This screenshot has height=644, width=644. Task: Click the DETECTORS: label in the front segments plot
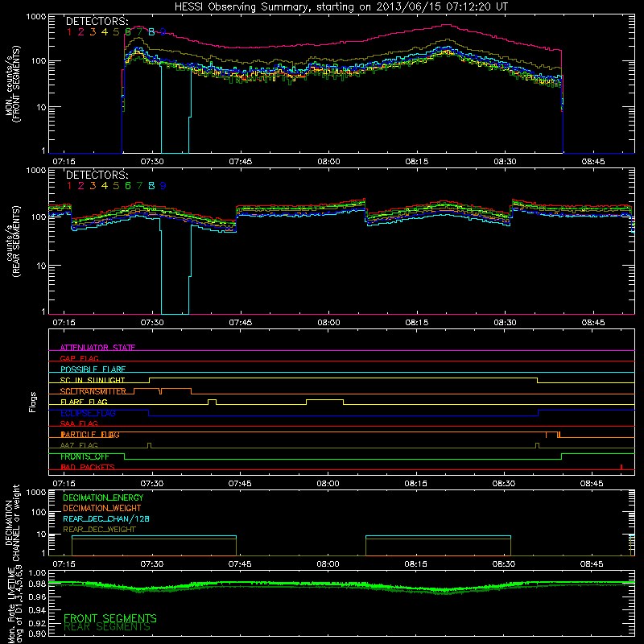[97, 22]
